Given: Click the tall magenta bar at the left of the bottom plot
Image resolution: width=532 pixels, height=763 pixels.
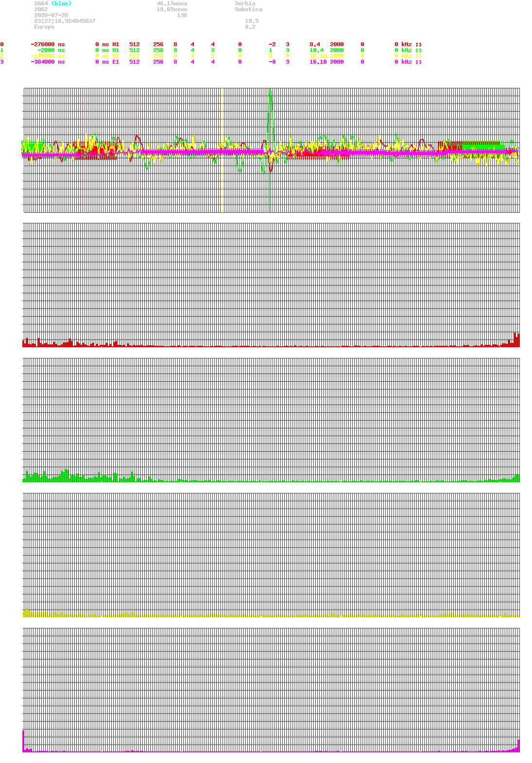Looking at the screenshot, I should click(23, 741).
